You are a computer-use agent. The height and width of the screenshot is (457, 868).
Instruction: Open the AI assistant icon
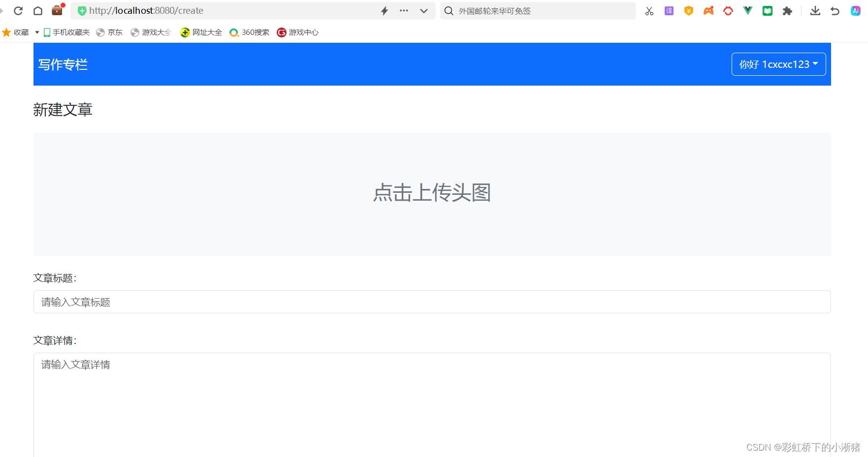tap(855, 10)
